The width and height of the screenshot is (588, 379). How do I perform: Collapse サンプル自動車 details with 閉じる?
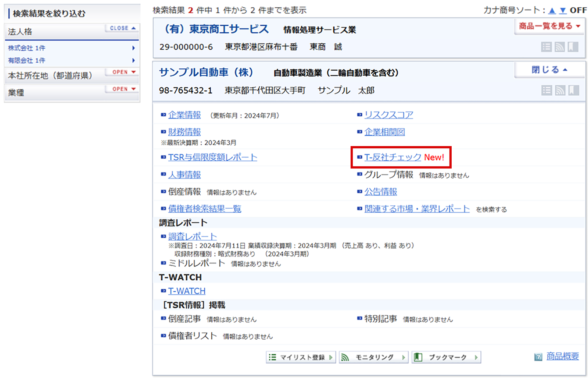(x=549, y=70)
